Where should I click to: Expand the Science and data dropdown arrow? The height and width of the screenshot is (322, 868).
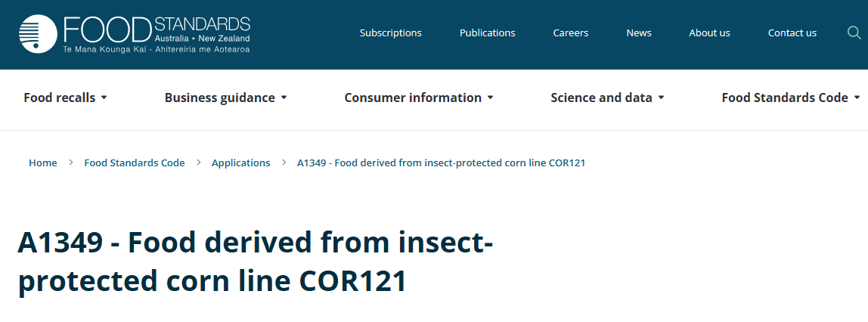662,98
